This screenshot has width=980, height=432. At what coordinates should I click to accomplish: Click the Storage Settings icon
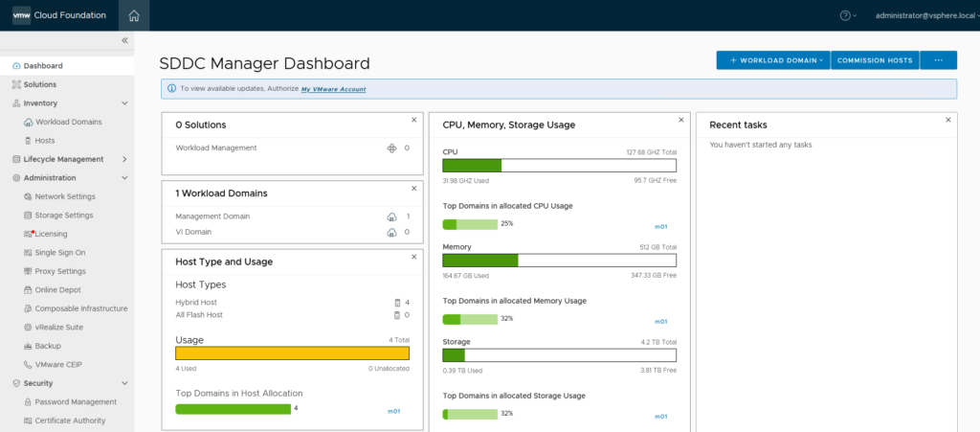[28, 216]
